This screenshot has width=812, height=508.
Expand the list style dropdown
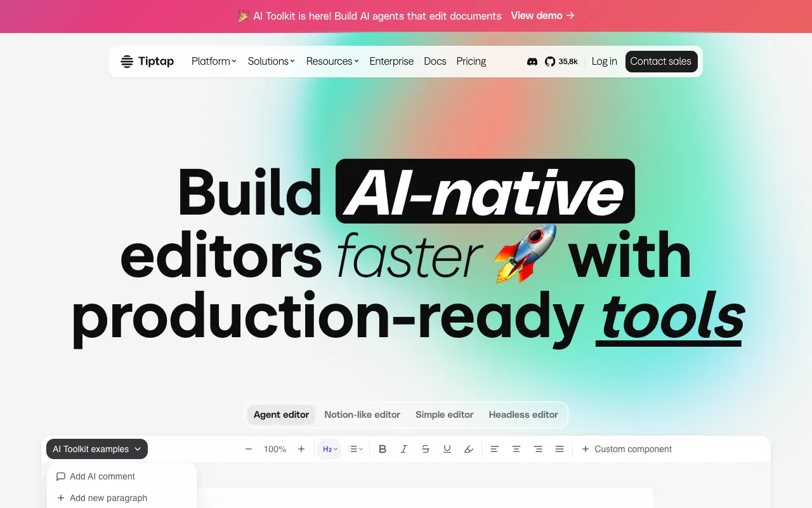pyautogui.click(x=356, y=449)
